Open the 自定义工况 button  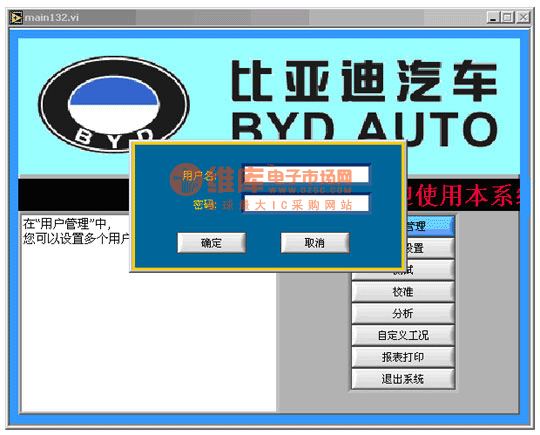point(403,335)
